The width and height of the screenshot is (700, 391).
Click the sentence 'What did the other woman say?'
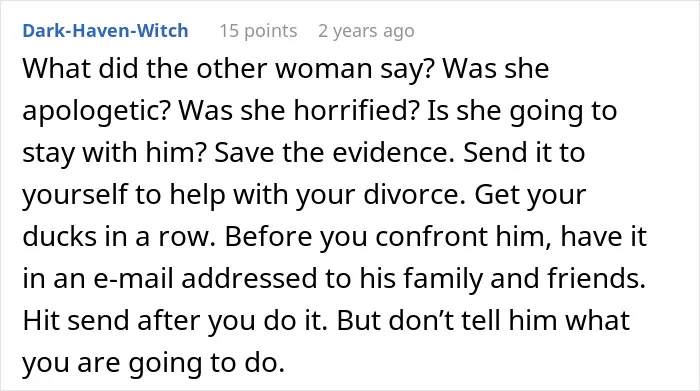(x=229, y=69)
